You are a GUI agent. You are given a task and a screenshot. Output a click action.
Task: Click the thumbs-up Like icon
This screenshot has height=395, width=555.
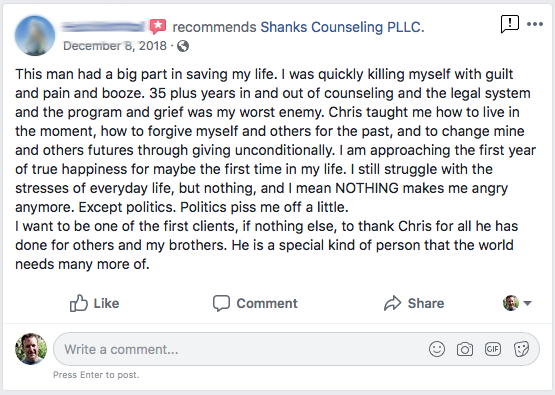(x=78, y=303)
